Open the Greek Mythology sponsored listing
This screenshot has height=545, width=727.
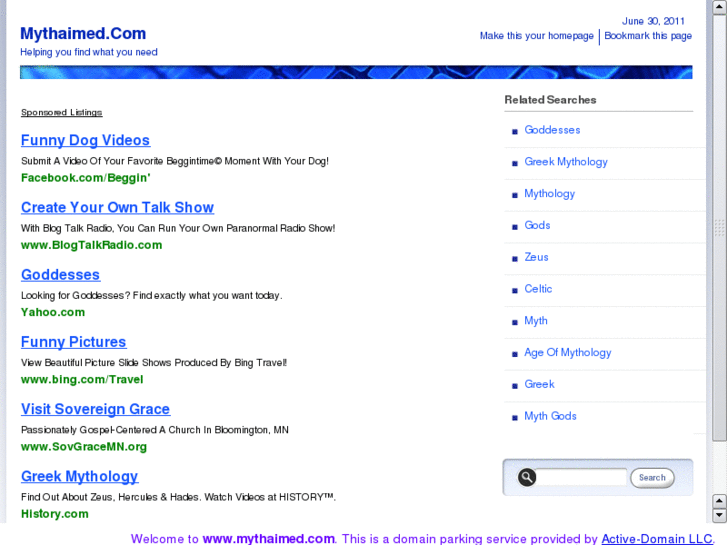(79, 476)
